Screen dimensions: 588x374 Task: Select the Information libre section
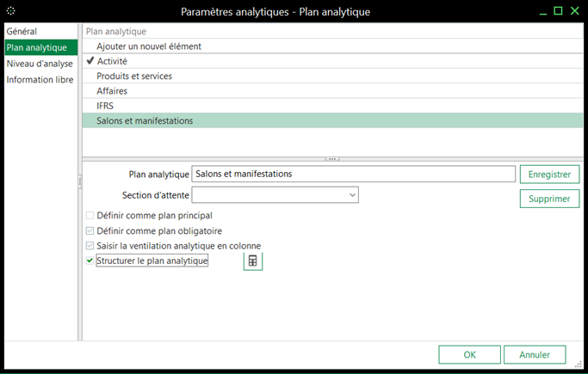[40, 80]
